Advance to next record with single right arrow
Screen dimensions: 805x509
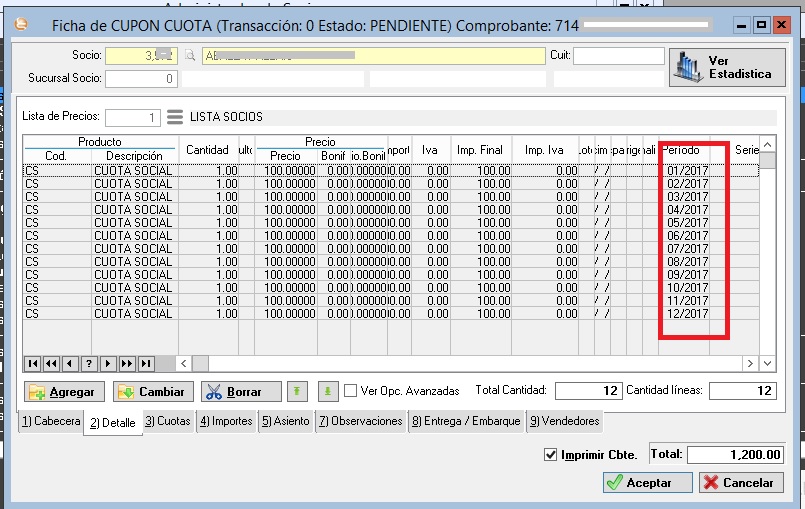(x=108, y=363)
